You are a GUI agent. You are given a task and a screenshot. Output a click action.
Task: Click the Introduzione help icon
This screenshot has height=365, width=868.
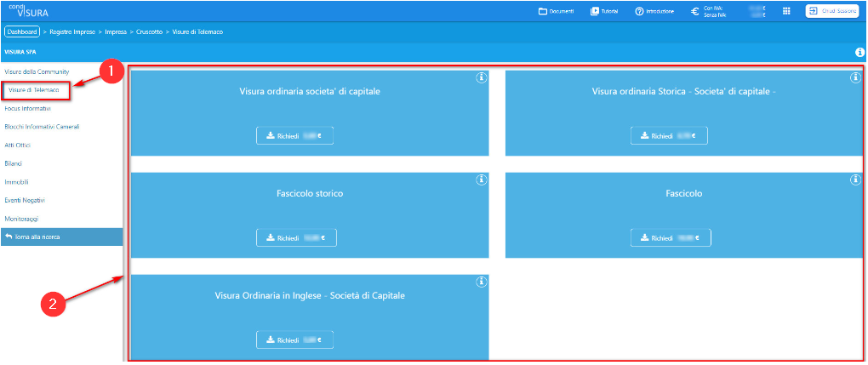[639, 11]
